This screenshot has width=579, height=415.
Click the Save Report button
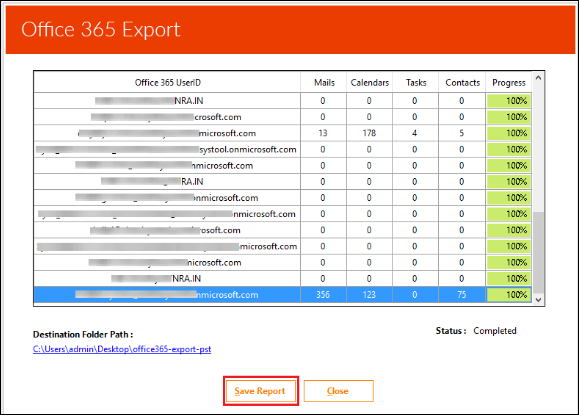coord(261,391)
